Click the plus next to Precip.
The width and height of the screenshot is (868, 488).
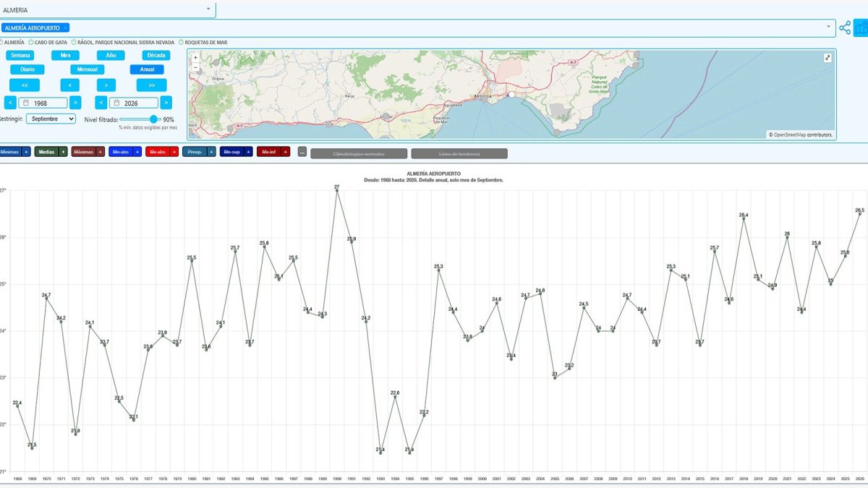[211, 152]
